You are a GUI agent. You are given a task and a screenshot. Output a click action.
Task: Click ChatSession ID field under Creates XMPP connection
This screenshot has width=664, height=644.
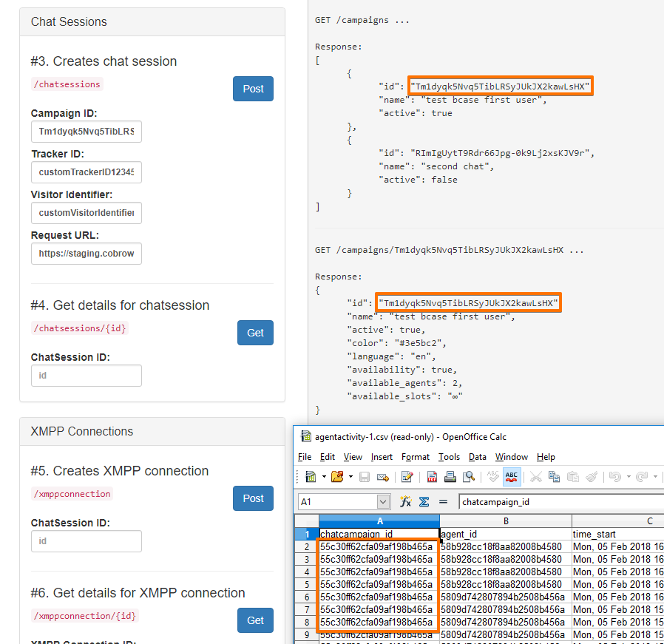click(87, 541)
